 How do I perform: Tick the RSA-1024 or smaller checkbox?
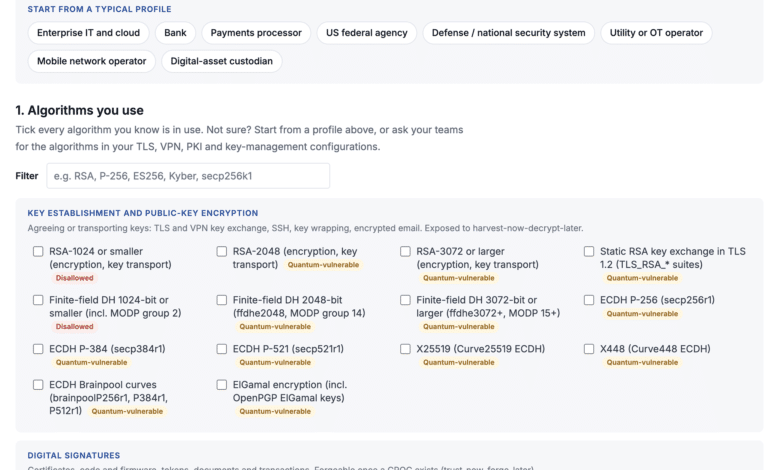pyautogui.click(x=38, y=252)
